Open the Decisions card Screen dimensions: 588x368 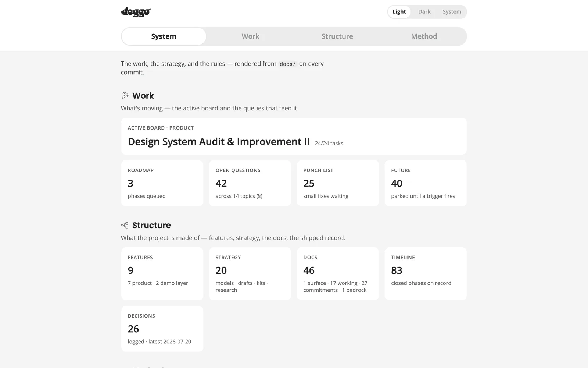[x=162, y=329]
